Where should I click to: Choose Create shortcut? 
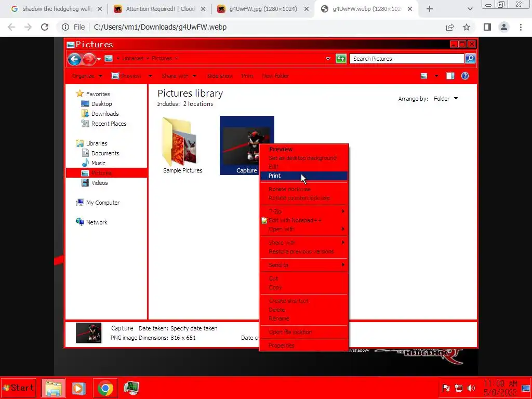tap(303, 301)
